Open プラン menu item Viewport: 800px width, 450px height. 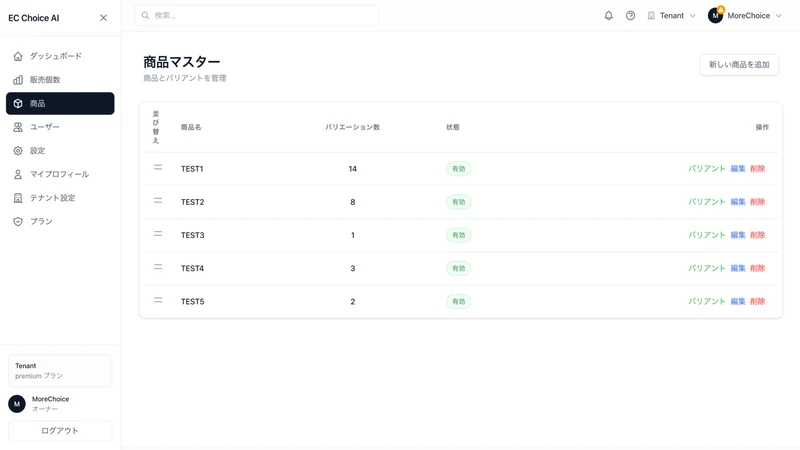pos(60,221)
